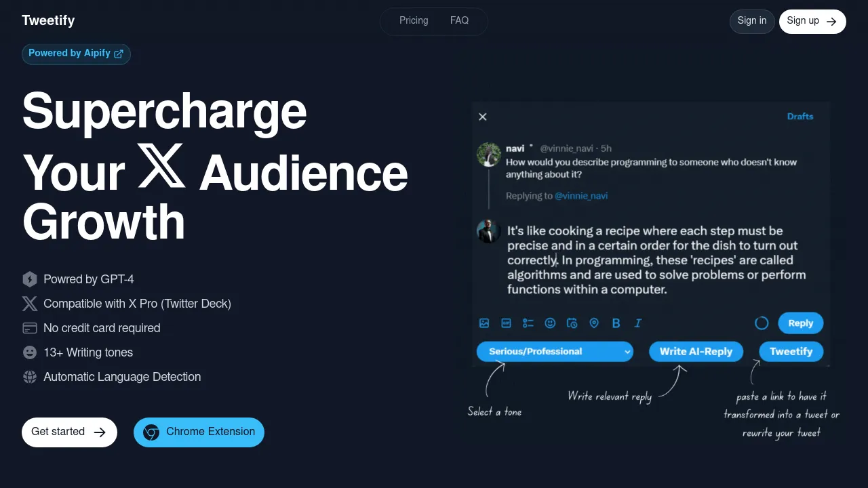
Task: Click the @vinnie_navi reply mention
Action: click(581, 196)
